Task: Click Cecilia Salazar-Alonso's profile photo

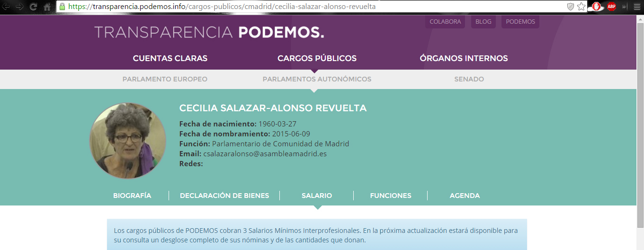Action: tap(127, 141)
